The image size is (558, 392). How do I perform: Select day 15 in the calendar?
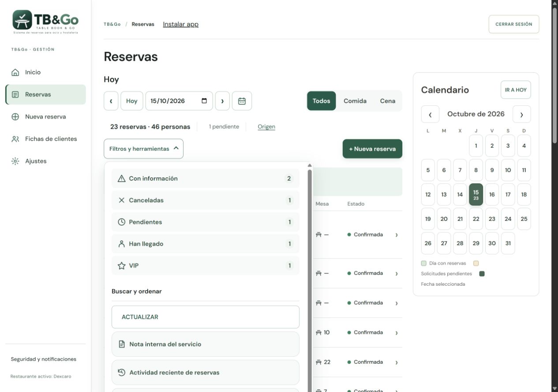pyautogui.click(x=476, y=195)
